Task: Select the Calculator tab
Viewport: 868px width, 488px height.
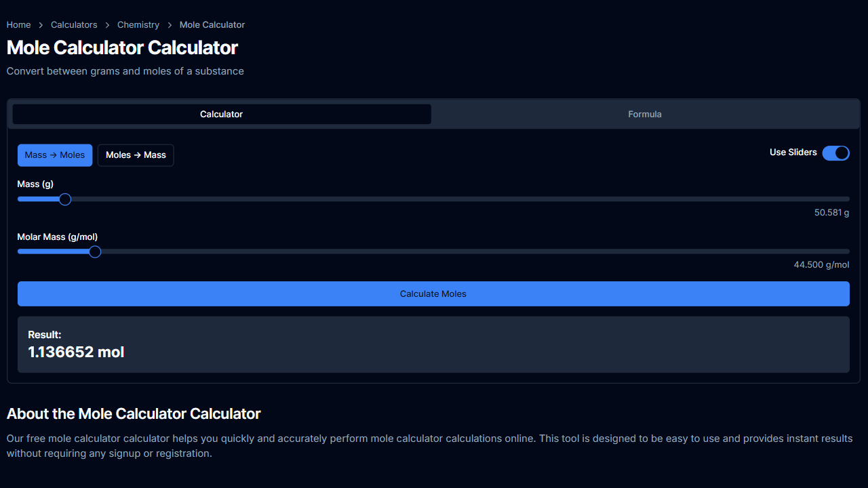Action: [221, 114]
